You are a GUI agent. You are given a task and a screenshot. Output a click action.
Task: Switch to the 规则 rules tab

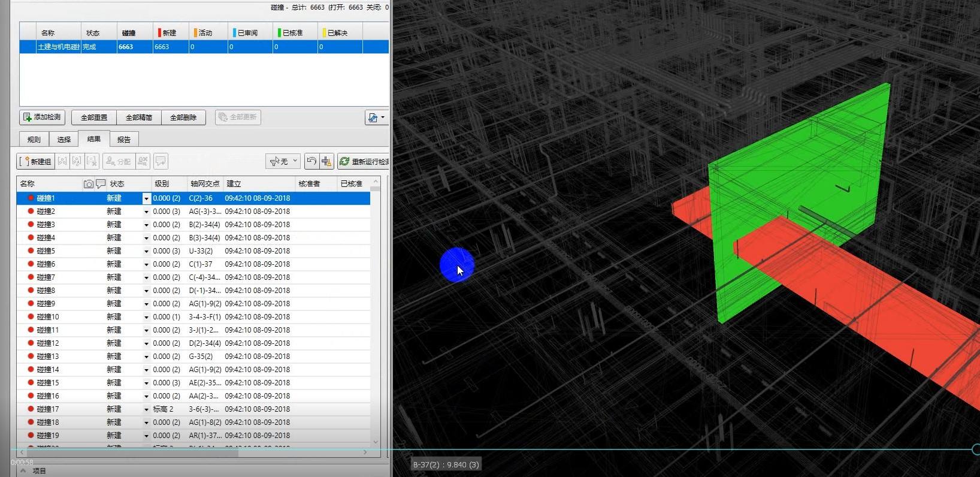pyautogui.click(x=34, y=140)
